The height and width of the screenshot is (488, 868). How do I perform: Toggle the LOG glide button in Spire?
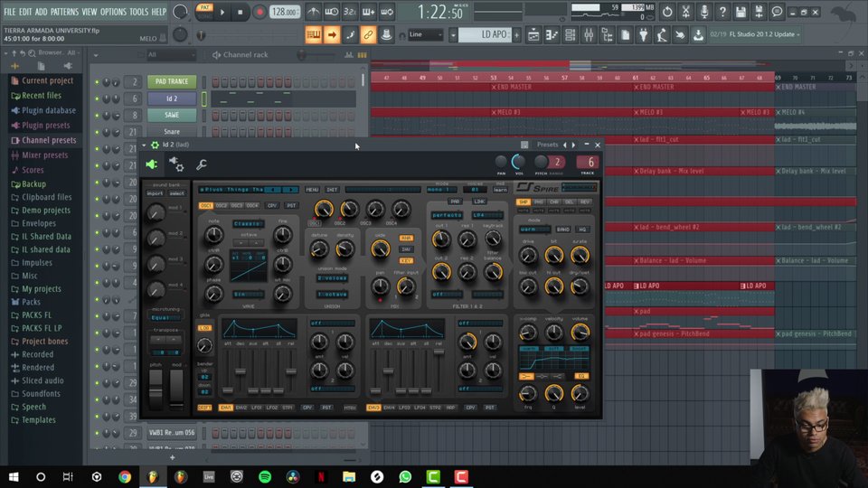[204, 328]
